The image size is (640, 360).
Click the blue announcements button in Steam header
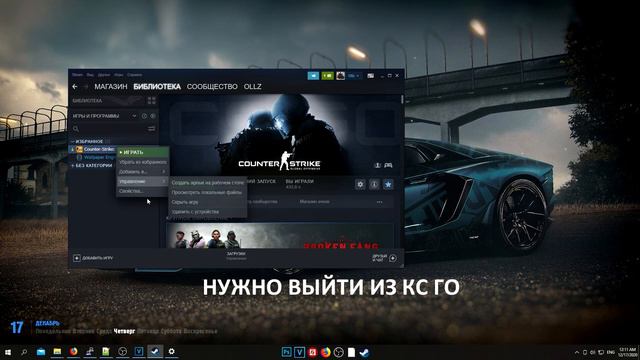[x=313, y=76]
